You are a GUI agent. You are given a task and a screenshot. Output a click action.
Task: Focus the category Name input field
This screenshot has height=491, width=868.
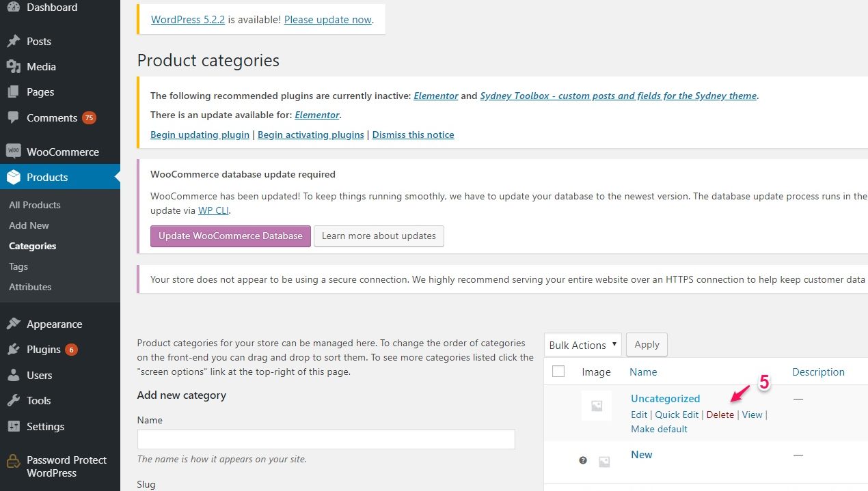[x=326, y=439]
